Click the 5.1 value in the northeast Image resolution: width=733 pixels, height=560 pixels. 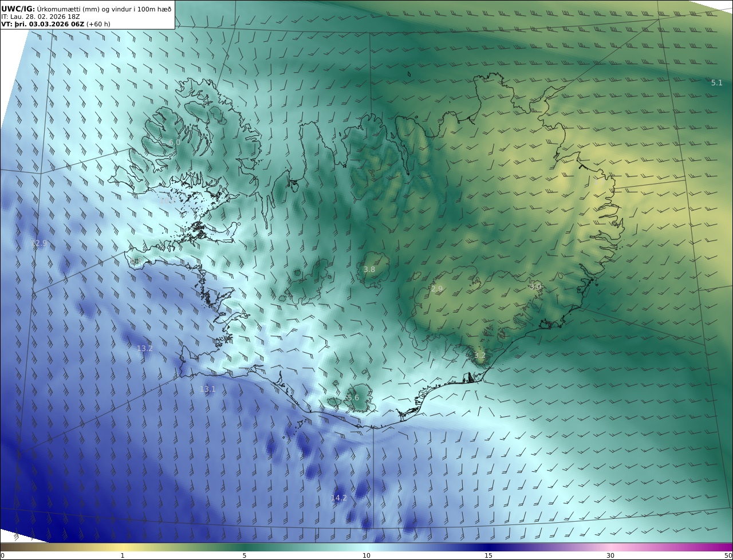pos(717,83)
